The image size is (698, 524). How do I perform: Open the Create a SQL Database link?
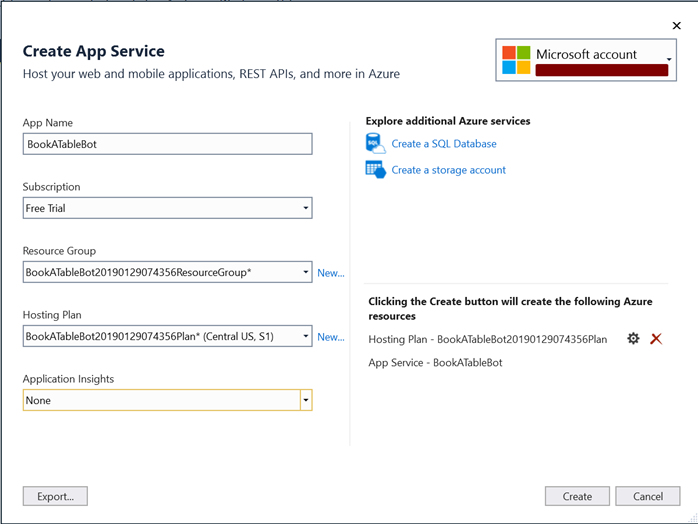click(x=443, y=144)
